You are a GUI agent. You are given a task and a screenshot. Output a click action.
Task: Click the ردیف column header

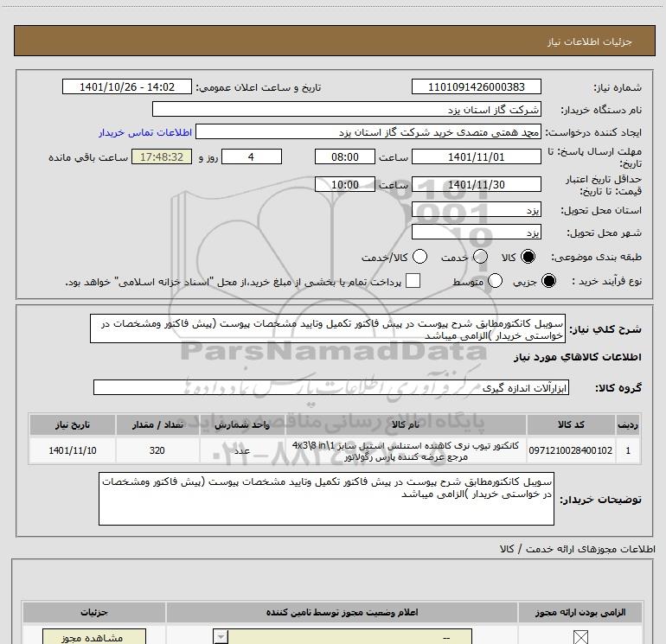point(628,424)
